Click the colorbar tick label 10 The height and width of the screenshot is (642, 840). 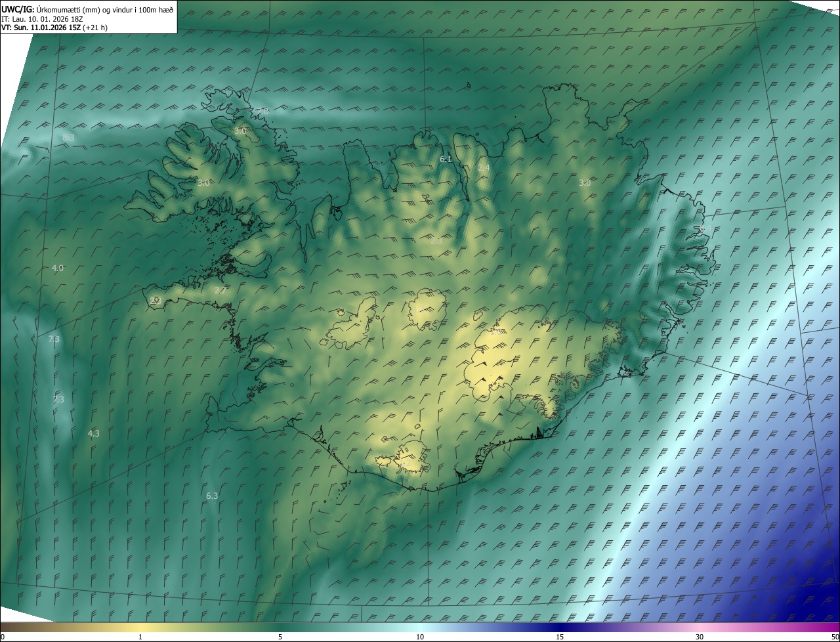[x=420, y=637]
